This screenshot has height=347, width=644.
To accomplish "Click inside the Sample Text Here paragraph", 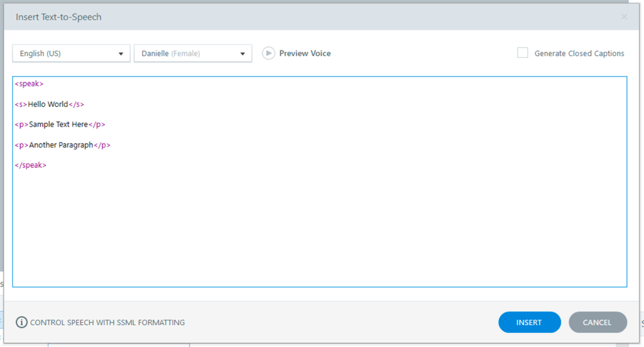I will tap(58, 125).
